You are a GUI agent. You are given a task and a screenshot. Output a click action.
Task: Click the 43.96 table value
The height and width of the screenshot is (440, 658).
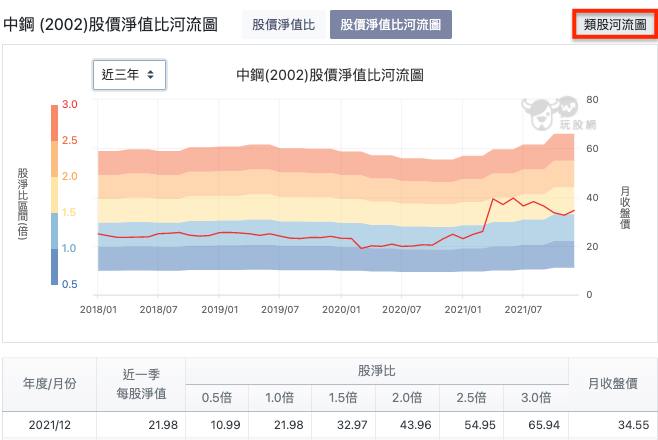(x=415, y=425)
